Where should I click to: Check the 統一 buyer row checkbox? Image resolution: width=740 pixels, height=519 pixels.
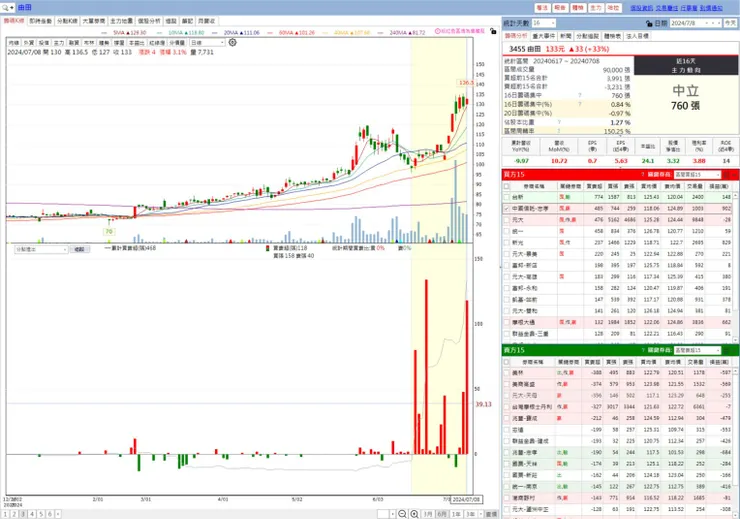click(506, 231)
